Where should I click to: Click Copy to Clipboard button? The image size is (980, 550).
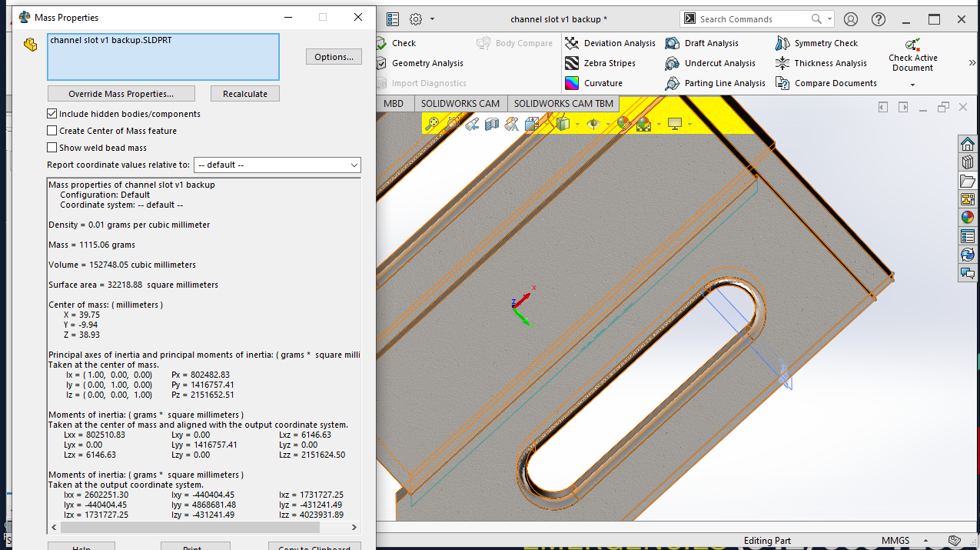coord(314,546)
